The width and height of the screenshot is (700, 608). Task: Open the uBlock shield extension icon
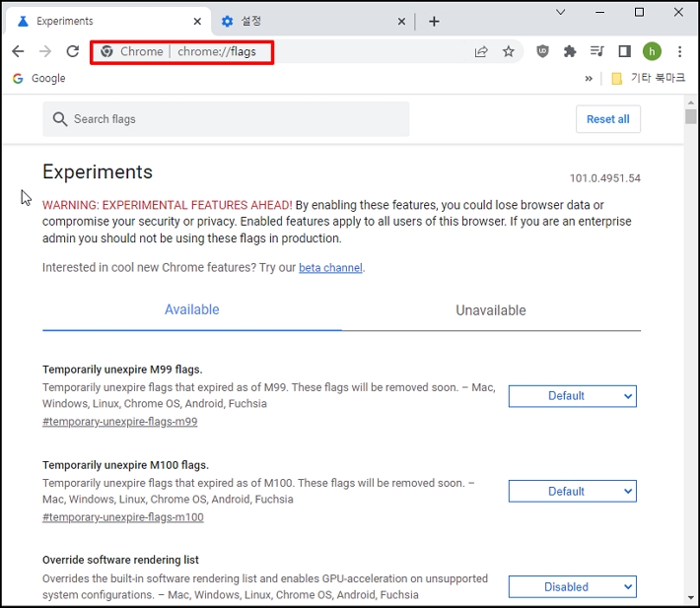(x=542, y=51)
